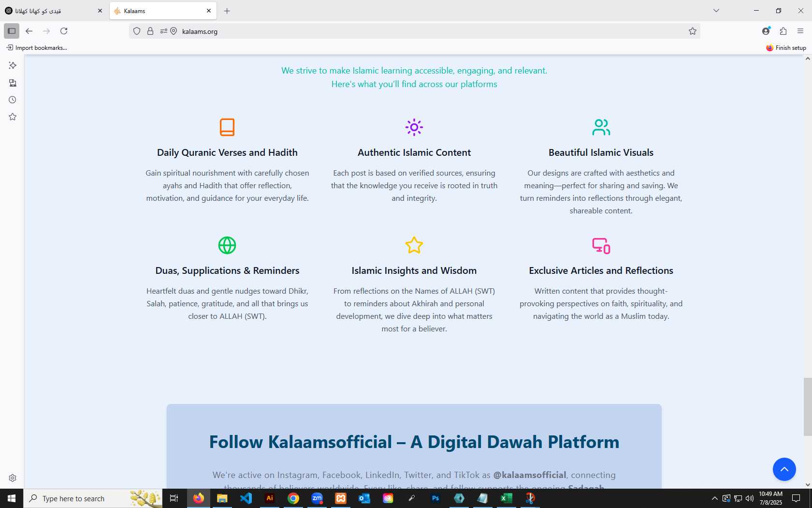Open Excel from the taskbar
The image size is (812, 508).
pyautogui.click(x=507, y=498)
